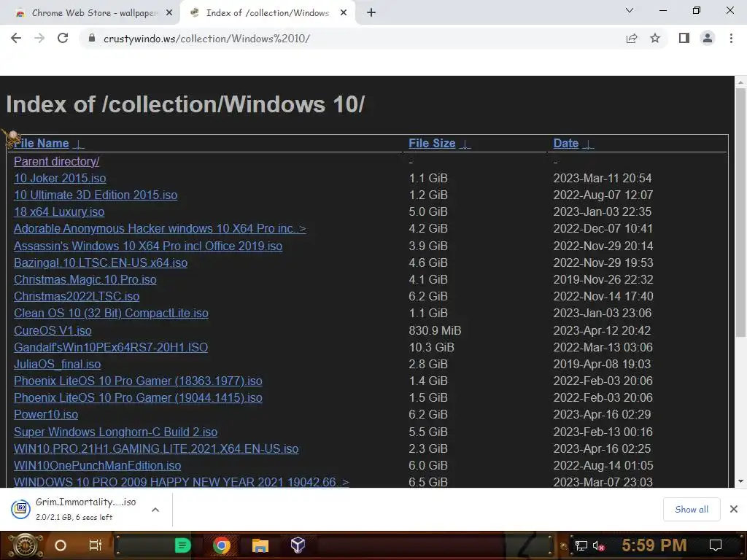
Task: Expand Grim.Immortality download options chevron
Action: pyautogui.click(x=155, y=510)
